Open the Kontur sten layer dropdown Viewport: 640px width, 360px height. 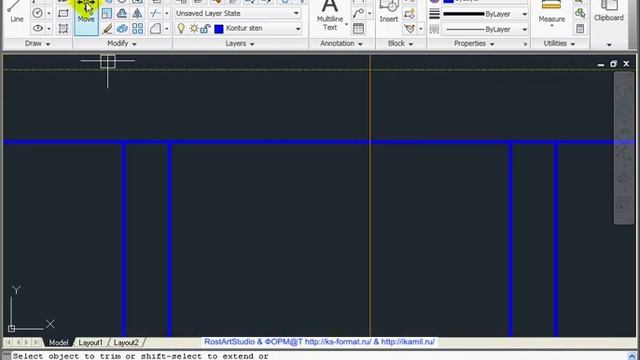pyautogui.click(x=298, y=29)
